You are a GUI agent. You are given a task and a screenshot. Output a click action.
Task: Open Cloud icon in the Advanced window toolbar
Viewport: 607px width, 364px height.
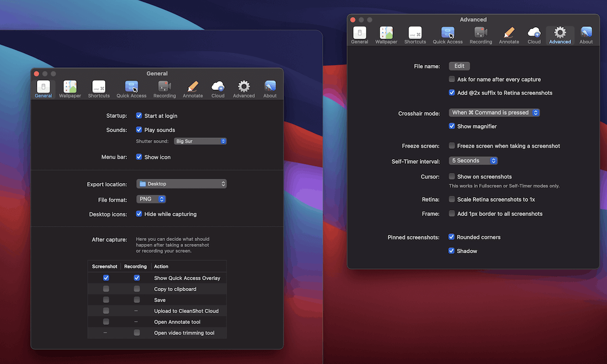[x=534, y=33]
